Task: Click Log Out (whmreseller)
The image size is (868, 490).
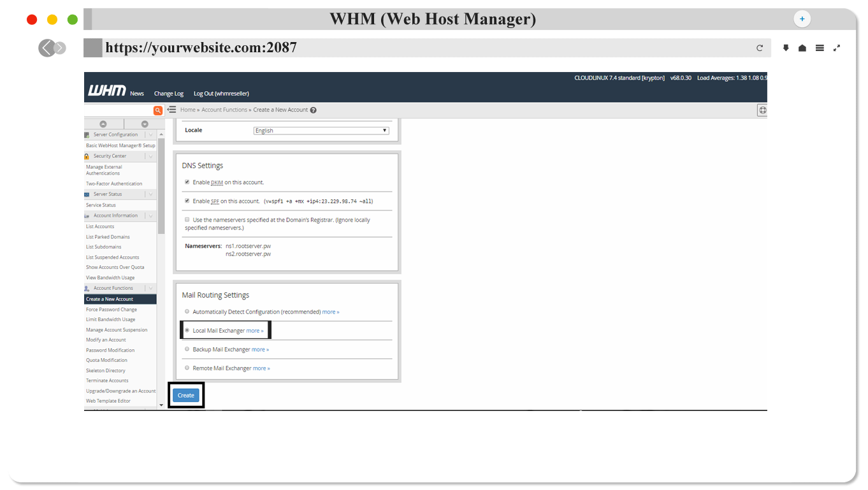Action: [x=221, y=94]
